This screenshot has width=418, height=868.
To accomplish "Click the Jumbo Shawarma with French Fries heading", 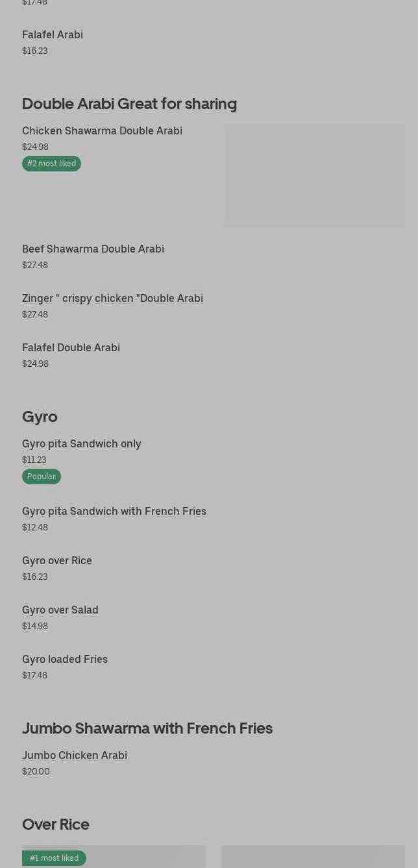I will [147, 728].
